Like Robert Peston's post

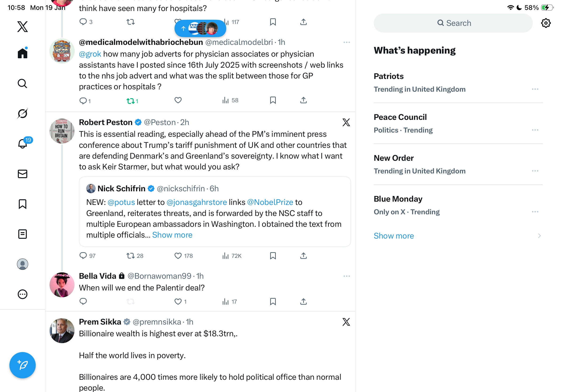178,256
